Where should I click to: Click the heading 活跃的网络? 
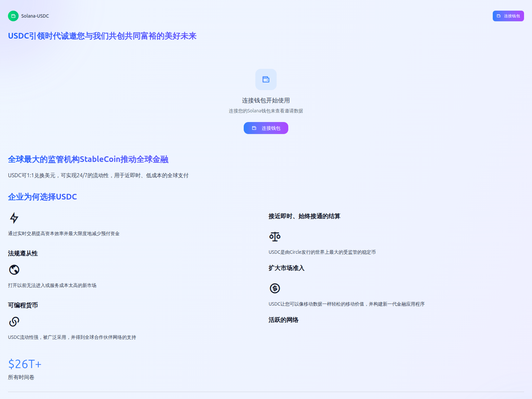284,320
